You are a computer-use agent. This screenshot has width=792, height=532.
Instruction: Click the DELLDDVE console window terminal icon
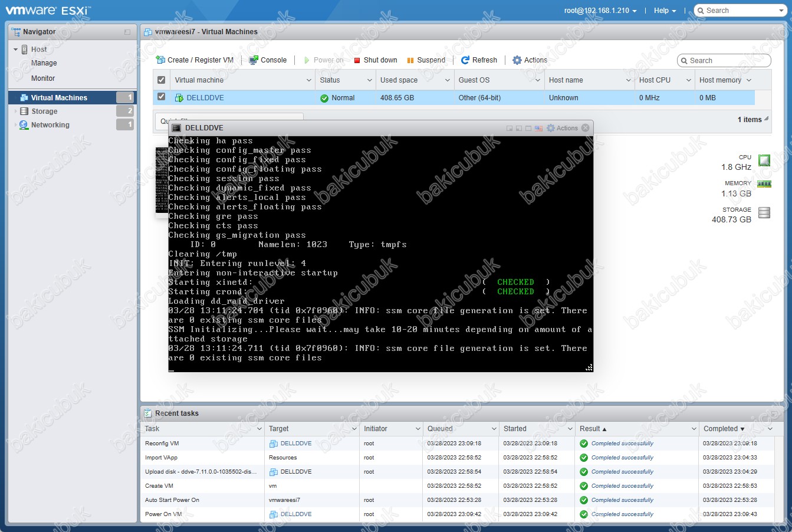pos(176,128)
